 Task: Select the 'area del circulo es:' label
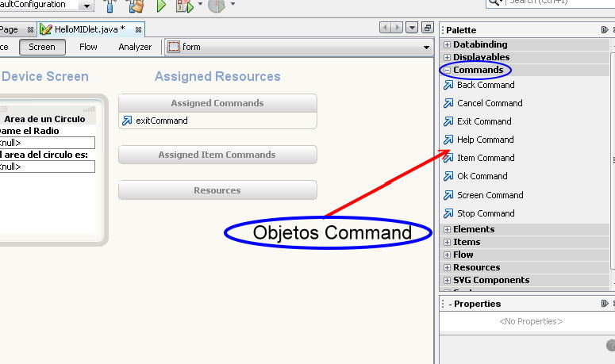44,155
